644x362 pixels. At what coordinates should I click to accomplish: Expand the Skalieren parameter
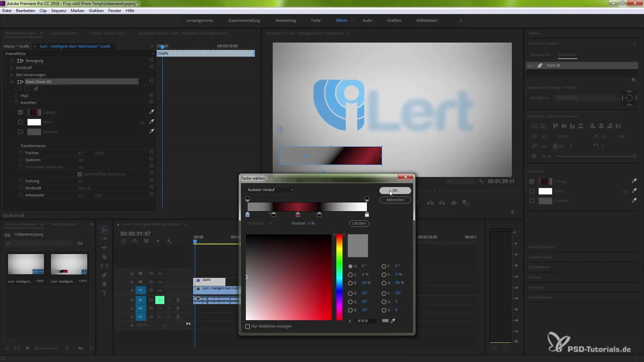click(x=14, y=160)
